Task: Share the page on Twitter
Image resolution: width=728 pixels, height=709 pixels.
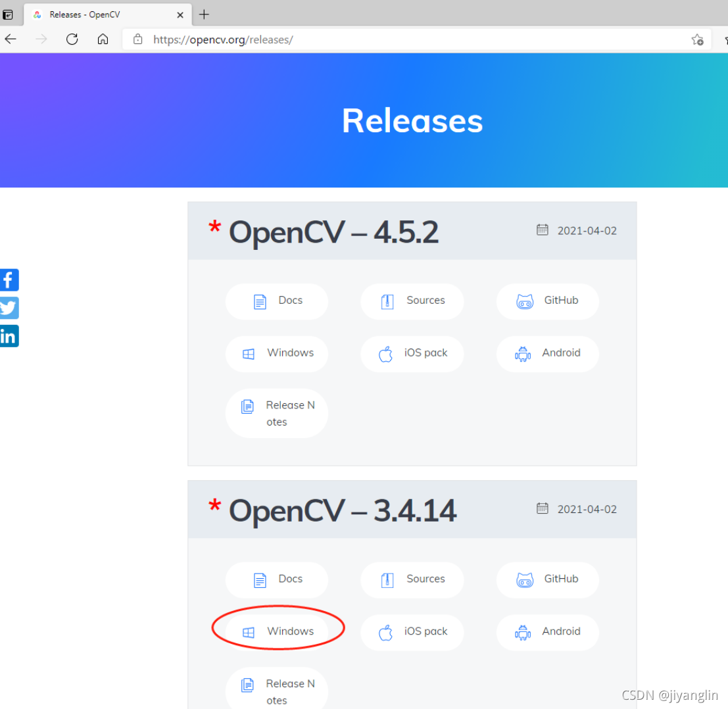Action: [x=9, y=308]
